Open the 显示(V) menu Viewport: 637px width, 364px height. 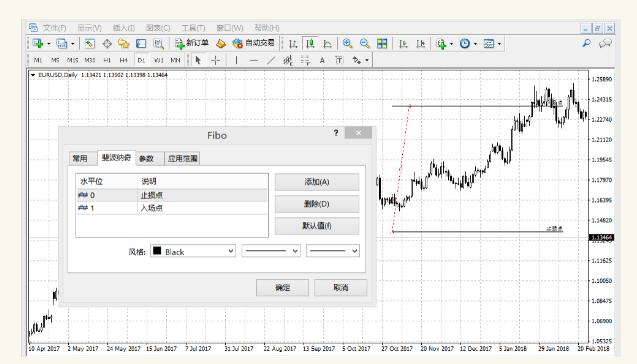coord(89,28)
